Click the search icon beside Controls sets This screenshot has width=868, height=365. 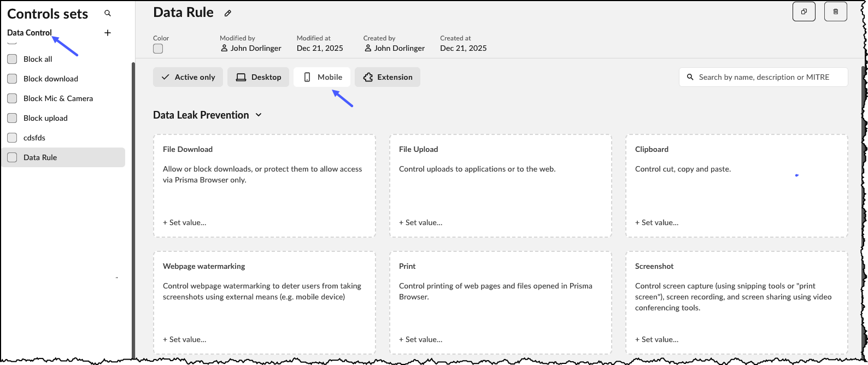click(108, 13)
